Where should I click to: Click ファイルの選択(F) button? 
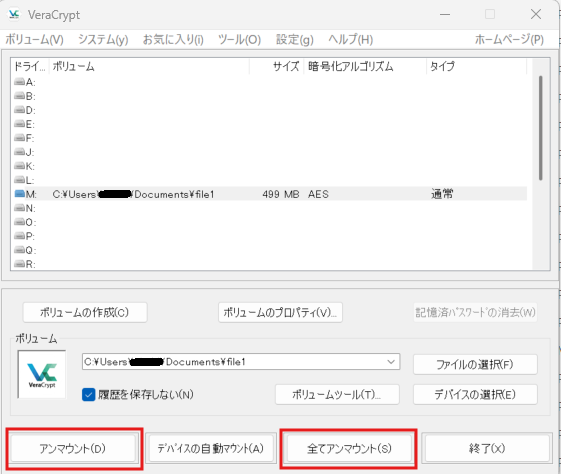tap(475, 365)
